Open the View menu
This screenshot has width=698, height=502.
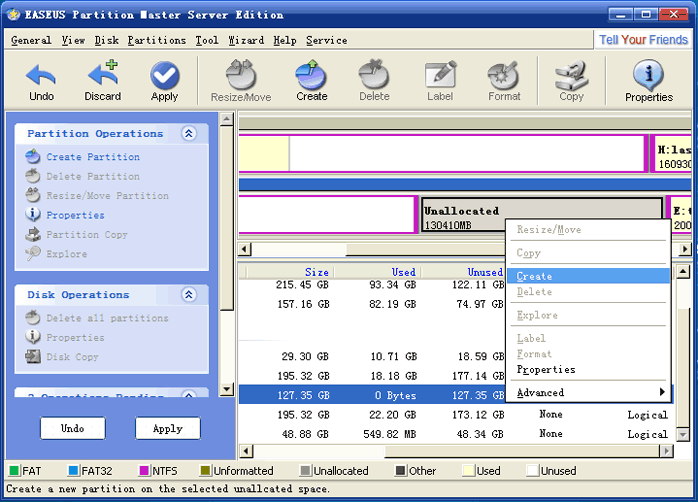(x=73, y=40)
